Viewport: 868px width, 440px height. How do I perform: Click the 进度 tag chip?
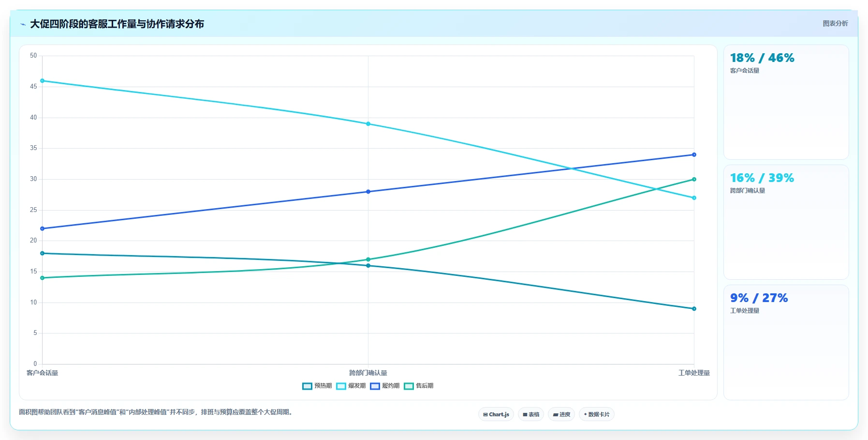click(x=561, y=414)
